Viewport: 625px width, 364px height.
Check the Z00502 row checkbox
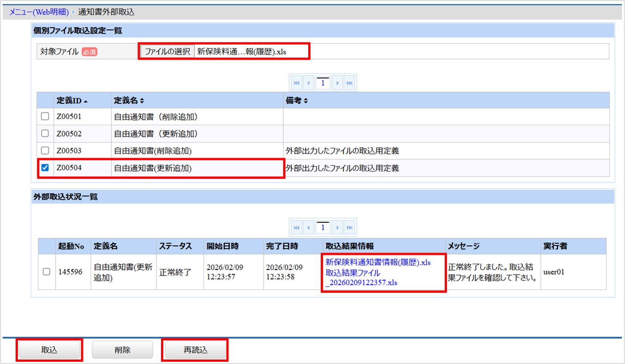pos(45,134)
